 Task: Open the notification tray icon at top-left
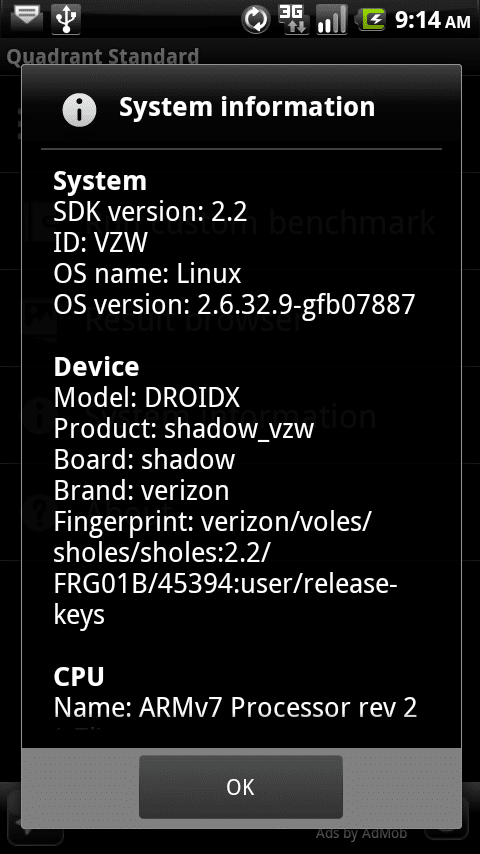click(x=27, y=16)
